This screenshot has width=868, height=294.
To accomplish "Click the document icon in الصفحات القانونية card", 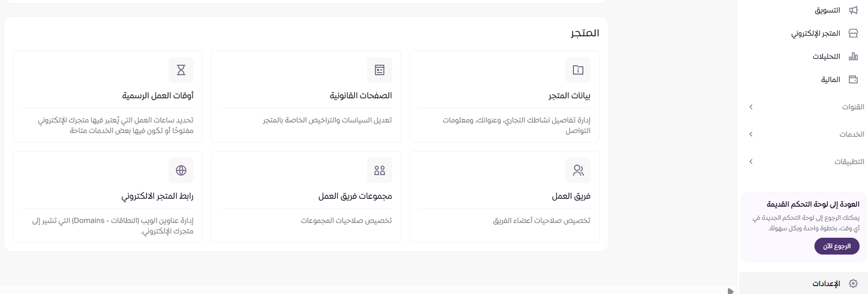I will [x=380, y=70].
